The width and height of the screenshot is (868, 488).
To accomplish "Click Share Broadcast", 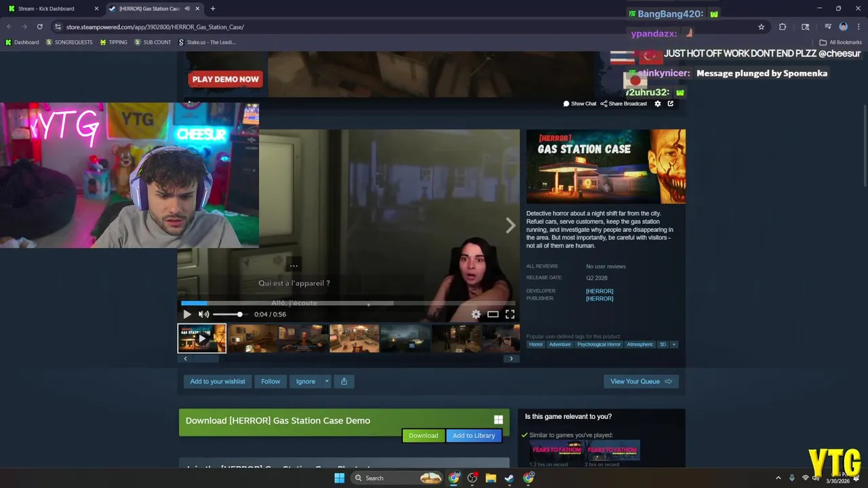I will point(624,104).
